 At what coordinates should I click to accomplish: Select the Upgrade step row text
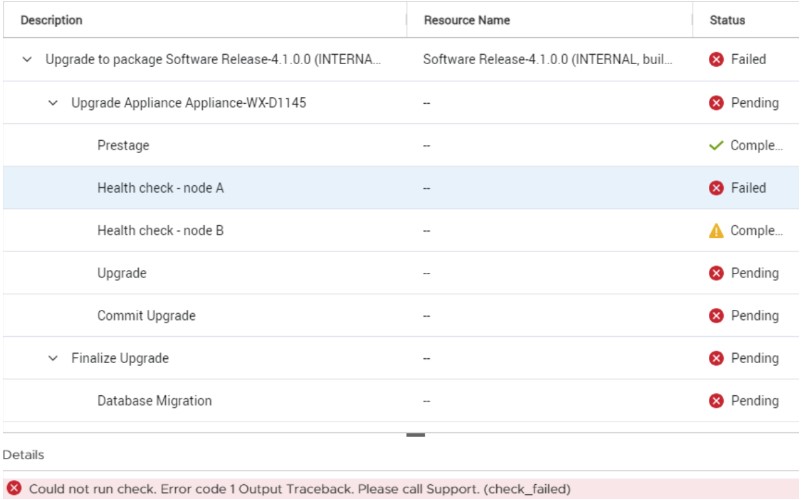tap(122, 273)
